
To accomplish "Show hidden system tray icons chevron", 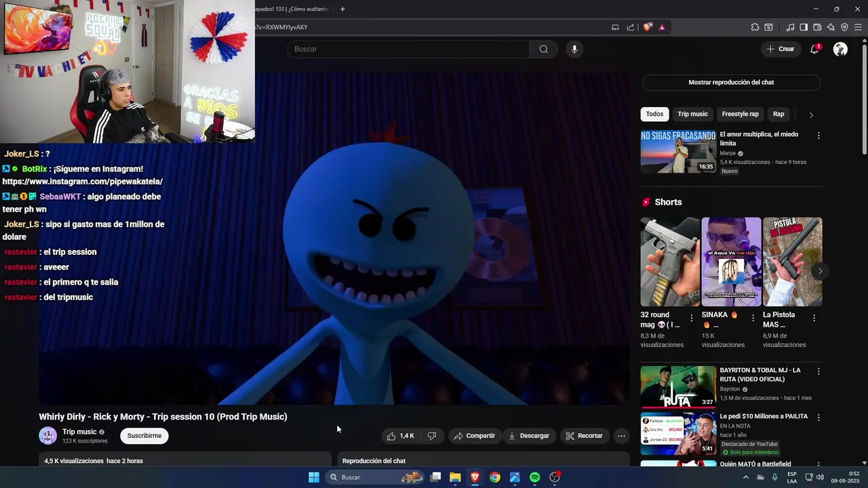I will click(x=746, y=477).
